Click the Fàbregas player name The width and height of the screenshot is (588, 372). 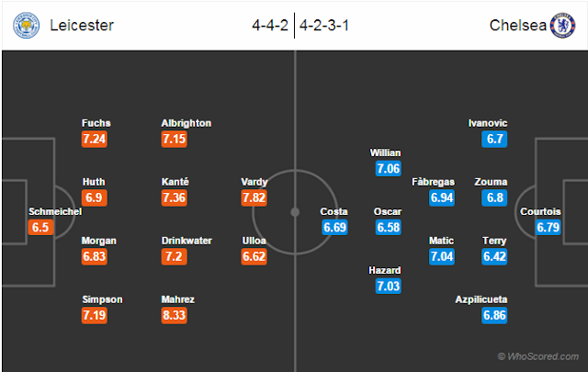coord(433,182)
